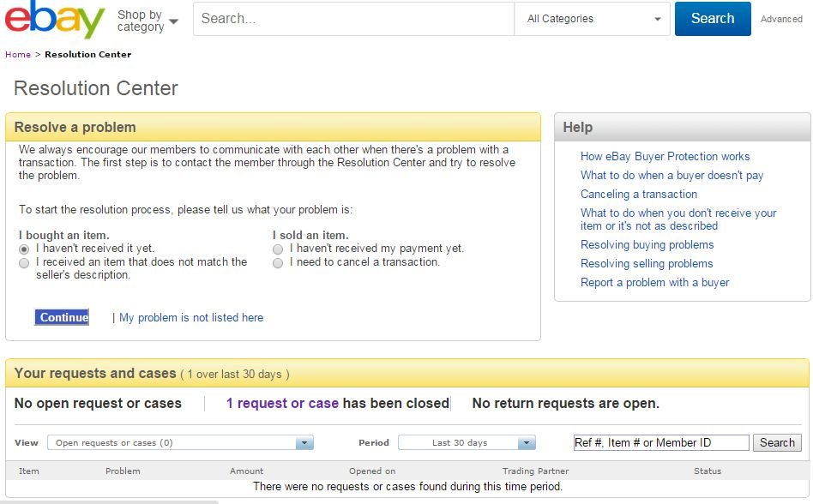Click the Amount column header
Image resolution: width=813 pixels, height=504 pixels.
point(247,471)
